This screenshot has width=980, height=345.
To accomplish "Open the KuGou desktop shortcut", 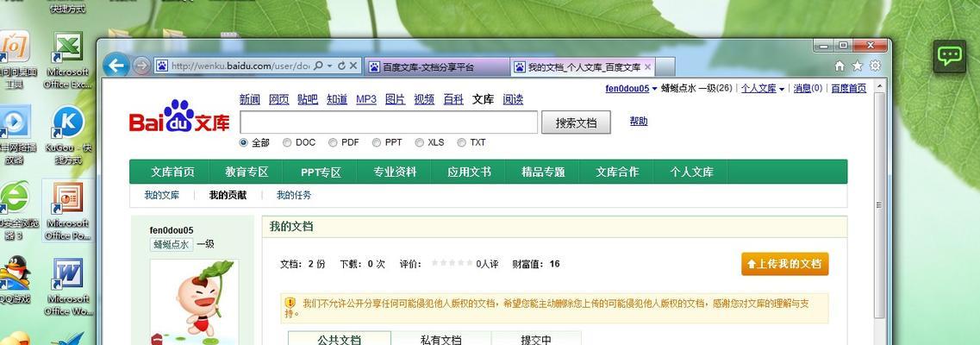I will (67, 135).
